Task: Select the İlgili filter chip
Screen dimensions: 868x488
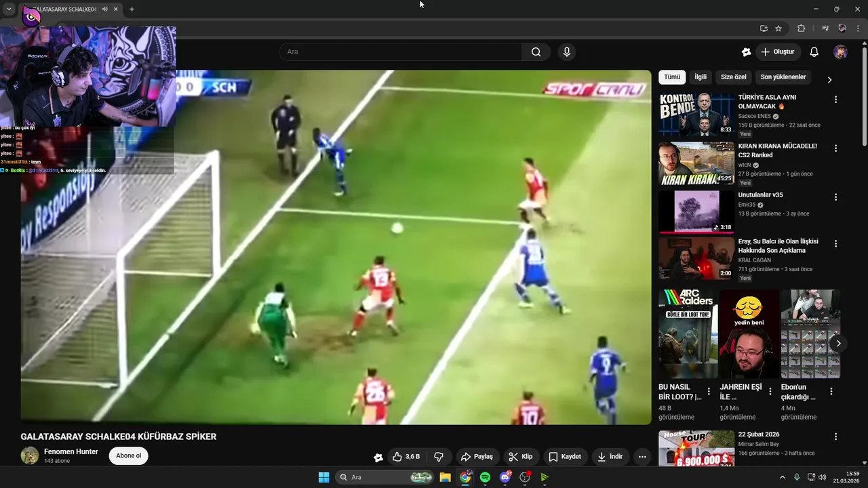Action: tap(701, 77)
